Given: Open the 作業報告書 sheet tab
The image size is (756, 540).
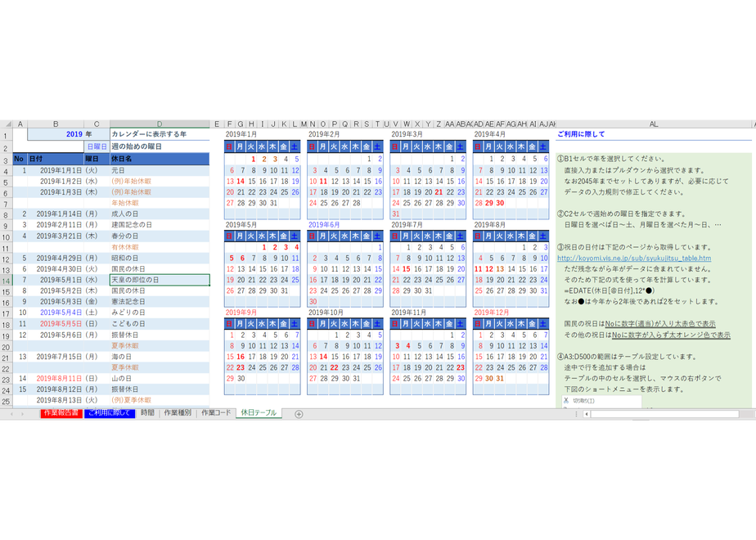Looking at the screenshot, I should tap(61, 413).
